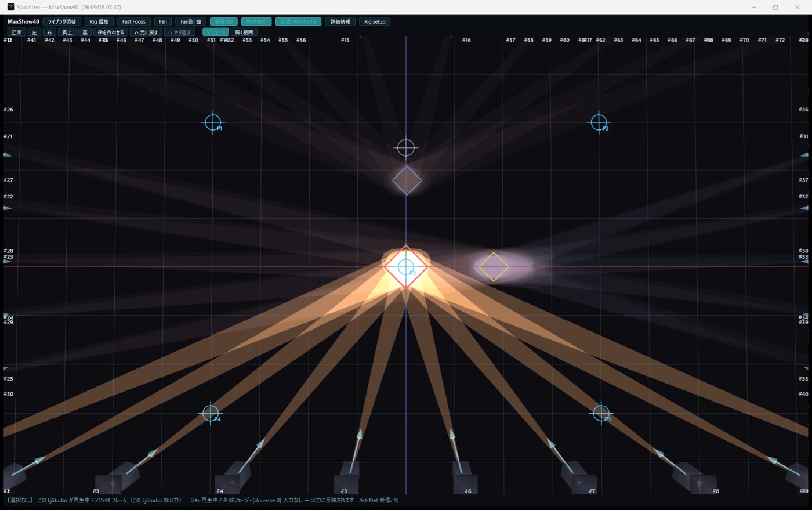Screen dimensions: 812x510
Task: Open the ライブラリ切替 library switcher
Action: (x=61, y=21)
